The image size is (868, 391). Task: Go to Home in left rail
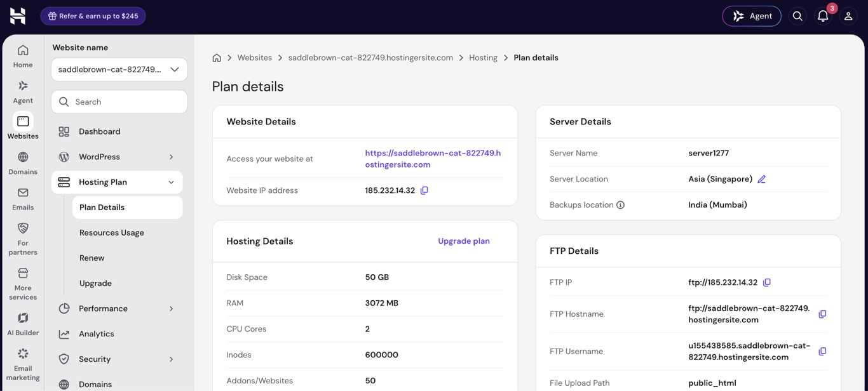pos(23,56)
